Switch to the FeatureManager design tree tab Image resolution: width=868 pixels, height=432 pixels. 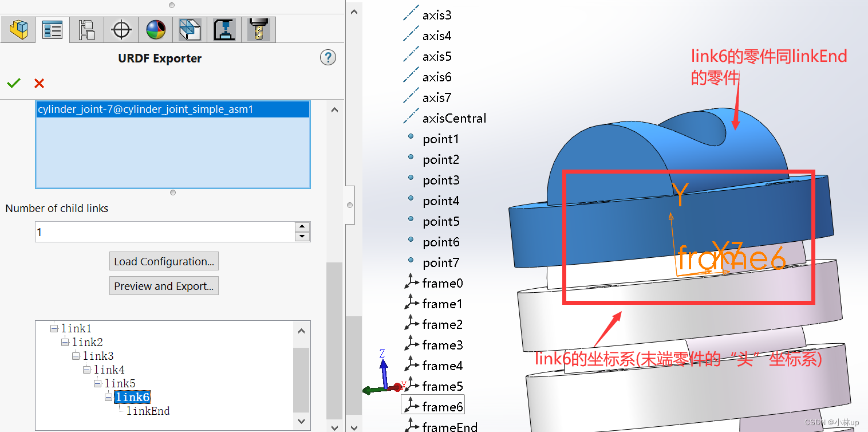point(18,29)
